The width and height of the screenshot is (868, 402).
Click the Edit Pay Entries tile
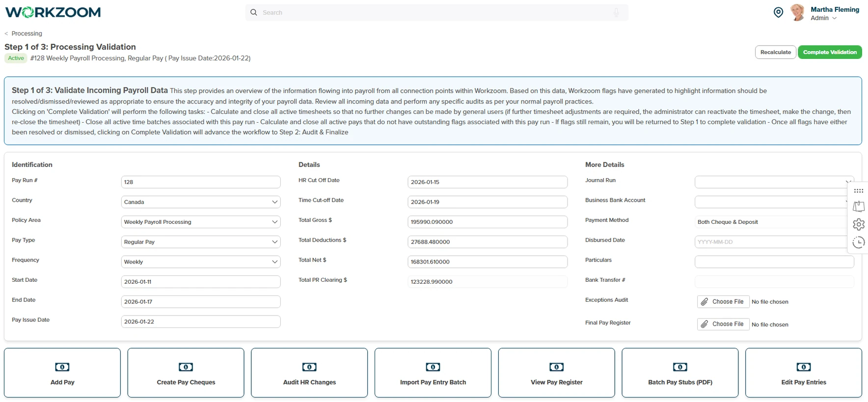804,373
